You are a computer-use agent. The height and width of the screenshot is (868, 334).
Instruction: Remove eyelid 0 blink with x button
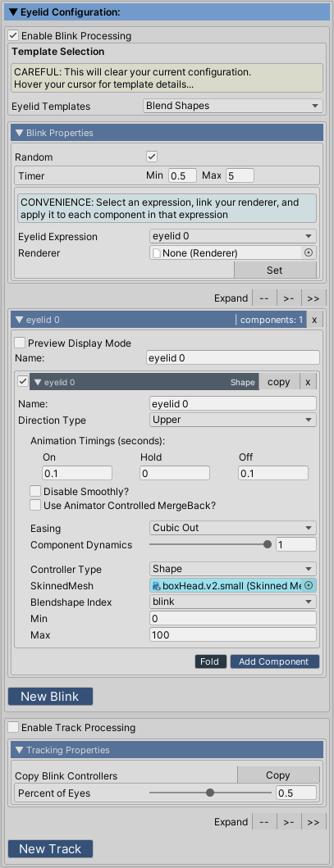314,320
